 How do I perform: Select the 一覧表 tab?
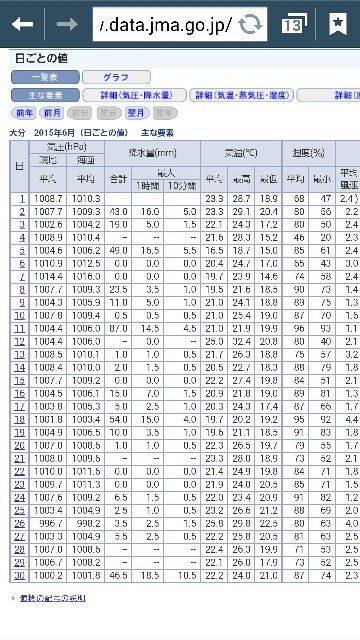(45, 77)
